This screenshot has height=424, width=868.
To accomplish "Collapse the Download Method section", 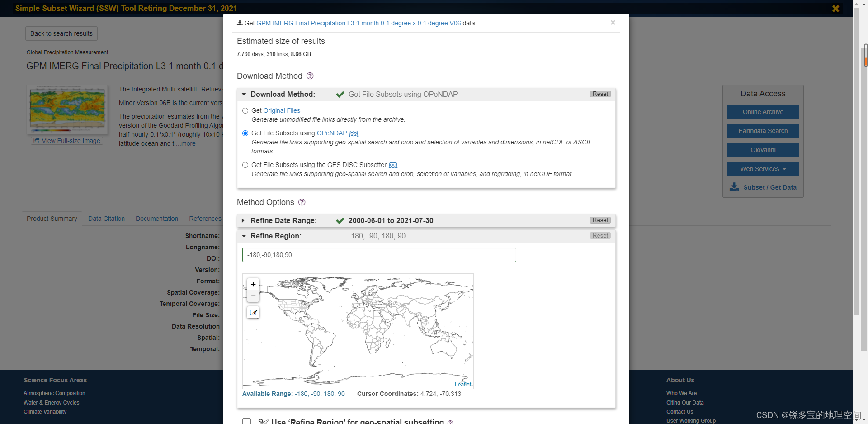I will (244, 95).
